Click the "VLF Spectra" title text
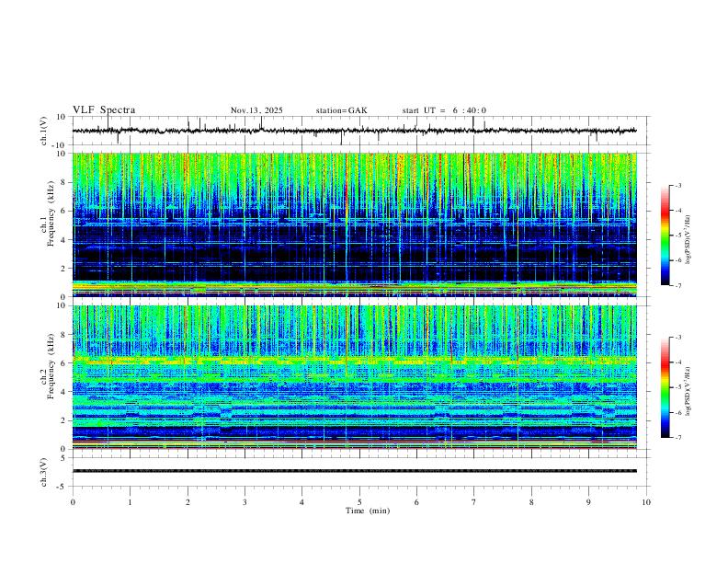 104,110
